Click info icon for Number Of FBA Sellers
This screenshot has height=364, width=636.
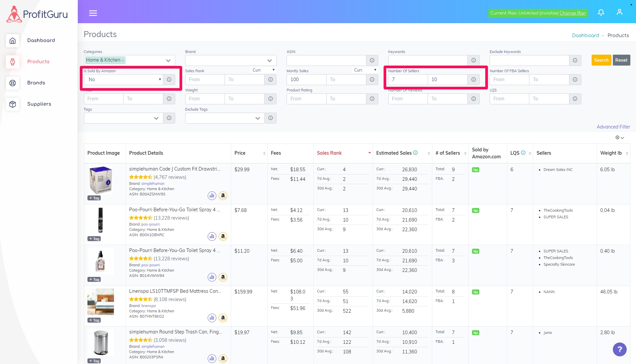[575, 79]
